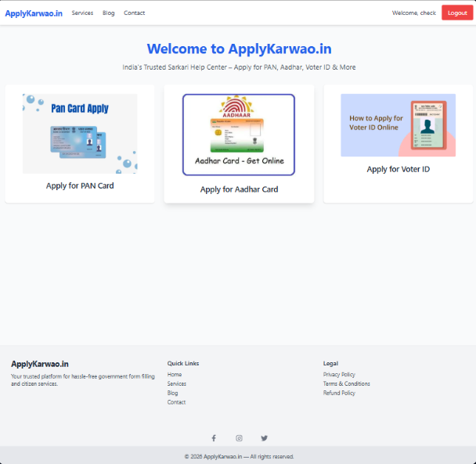Click the footer ApplyKarwao.in brand name
Screen dimensions: 476x464
click(40, 364)
